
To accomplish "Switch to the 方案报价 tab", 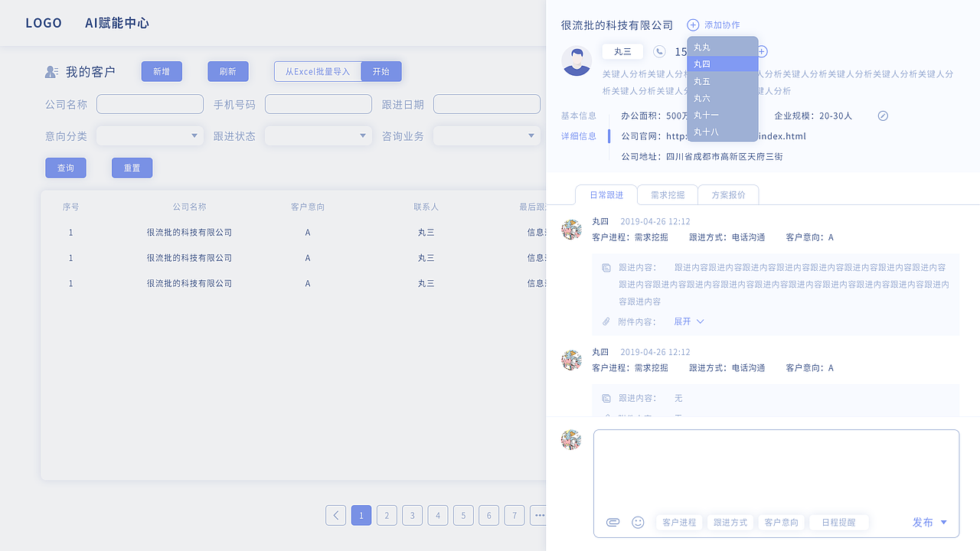I will 728,194.
